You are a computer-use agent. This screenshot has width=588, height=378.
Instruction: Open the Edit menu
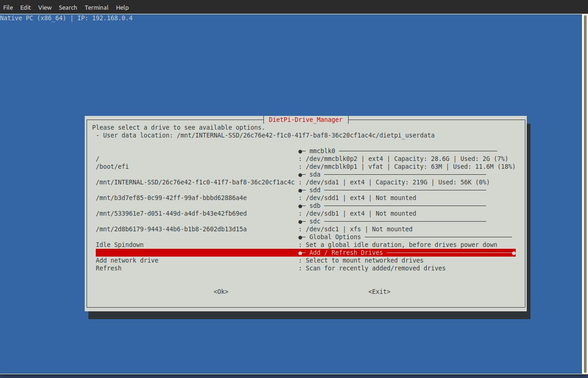25,7
